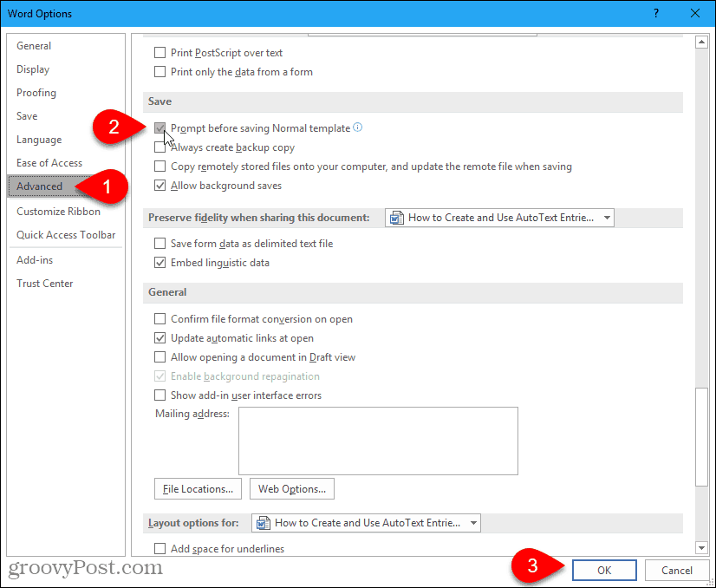This screenshot has height=588, width=716.
Task: Click the File Locations button
Action: [x=198, y=489]
